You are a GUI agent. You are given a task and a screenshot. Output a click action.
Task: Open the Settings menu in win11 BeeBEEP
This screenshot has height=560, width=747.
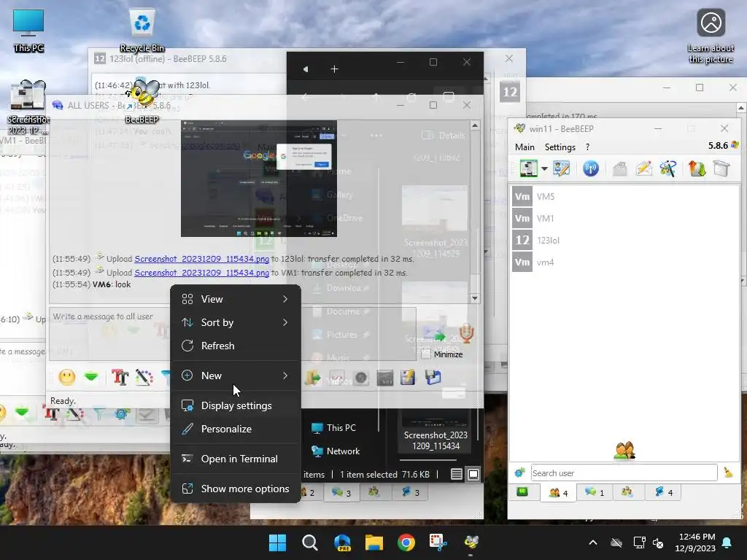[560, 147]
